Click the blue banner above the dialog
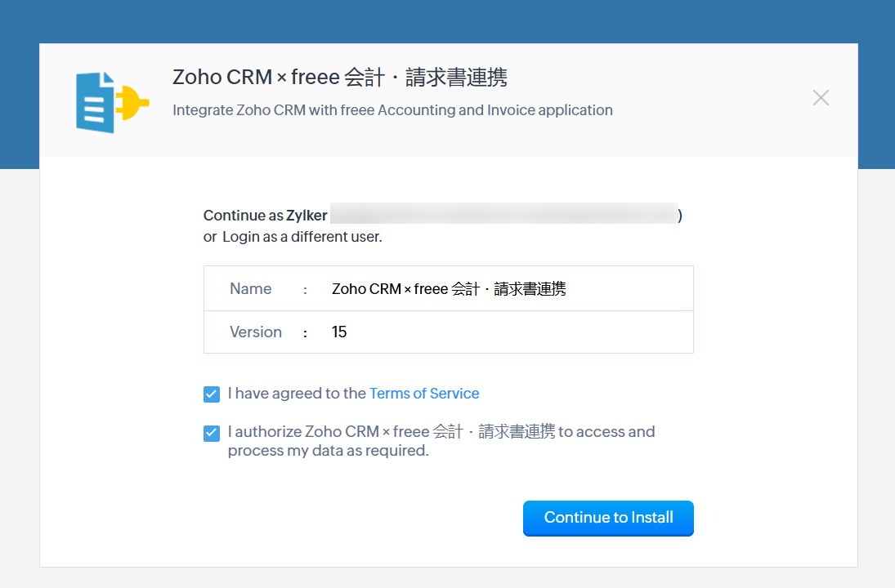Viewport: 895px width, 588px height. [447, 20]
